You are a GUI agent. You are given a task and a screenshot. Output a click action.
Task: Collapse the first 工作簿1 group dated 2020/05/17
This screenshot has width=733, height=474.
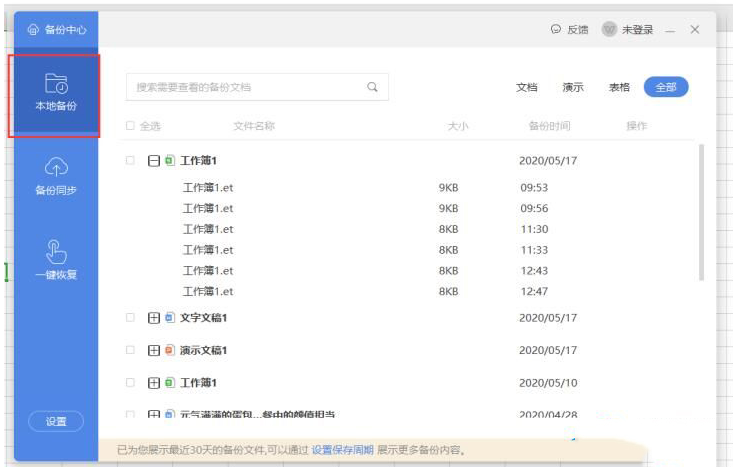[x=153, y=160]
